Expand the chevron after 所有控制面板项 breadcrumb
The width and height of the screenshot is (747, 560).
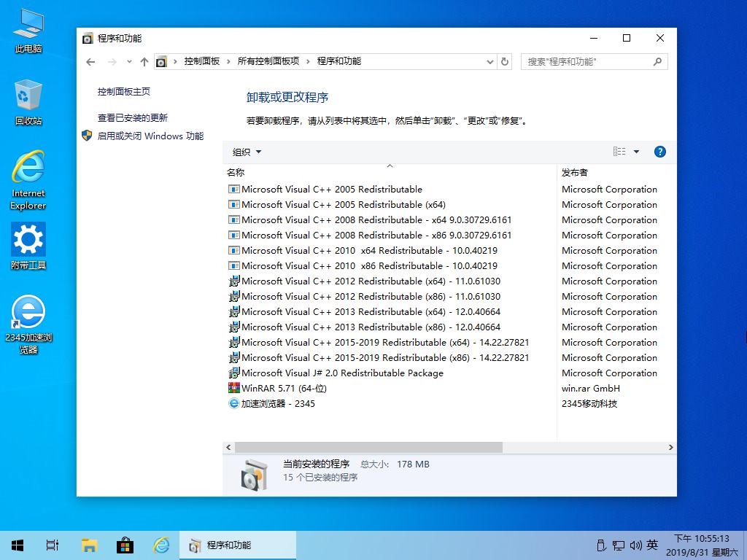pos(309,61)
